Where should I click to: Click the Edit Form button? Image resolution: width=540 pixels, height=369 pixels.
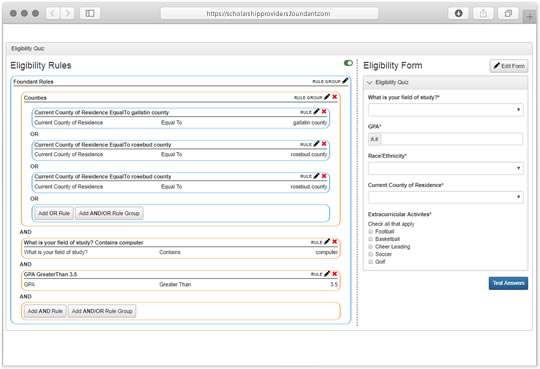(x=509, y=66)
